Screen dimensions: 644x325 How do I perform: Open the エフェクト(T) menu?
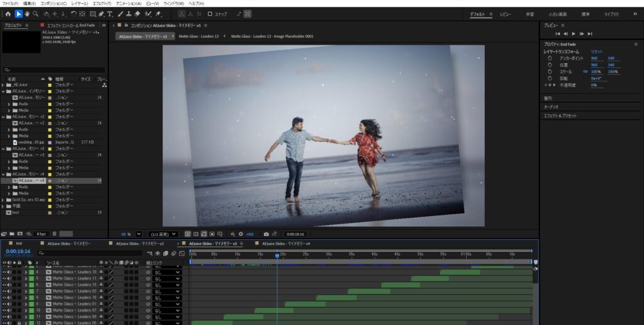pos(101,3)
